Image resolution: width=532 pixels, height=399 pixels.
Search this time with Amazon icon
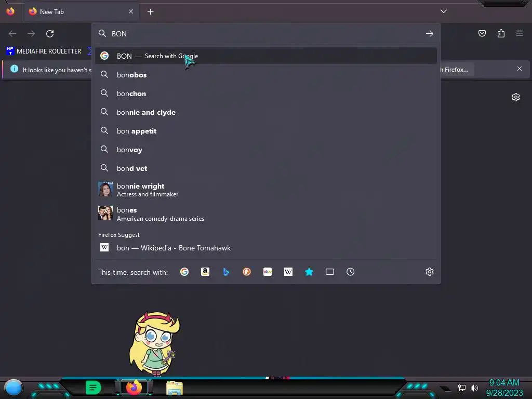[205, 272]
